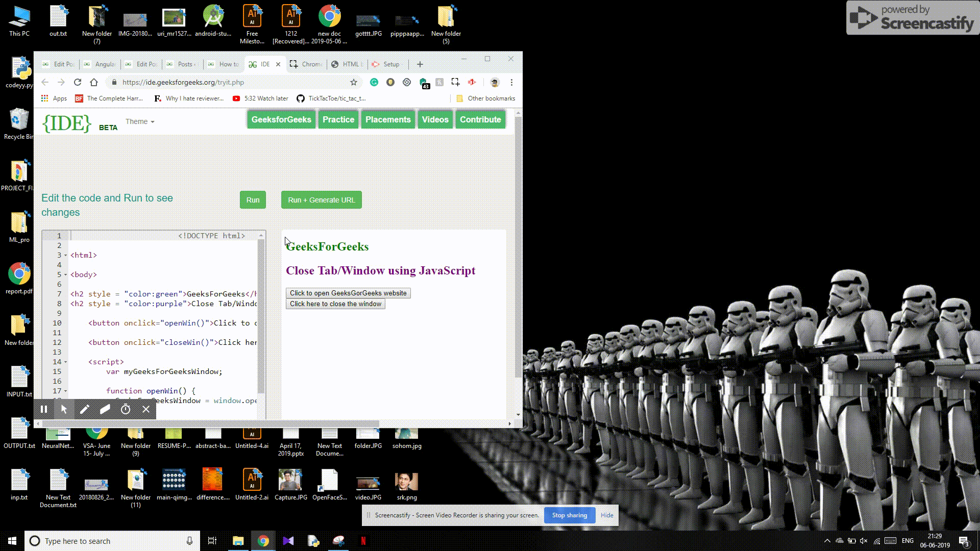The width and height of the screenshot is (980, 551).
Task: Click the {IDE} logo
Action: point(67,123)
